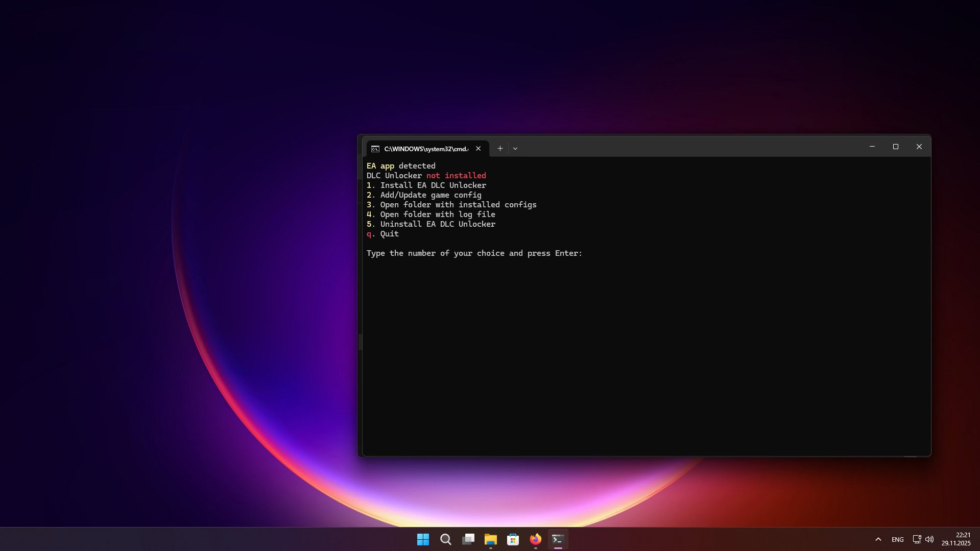Click the volume speaker tray icon
This screenshot has height=551, width=980.
coord(929,539)
